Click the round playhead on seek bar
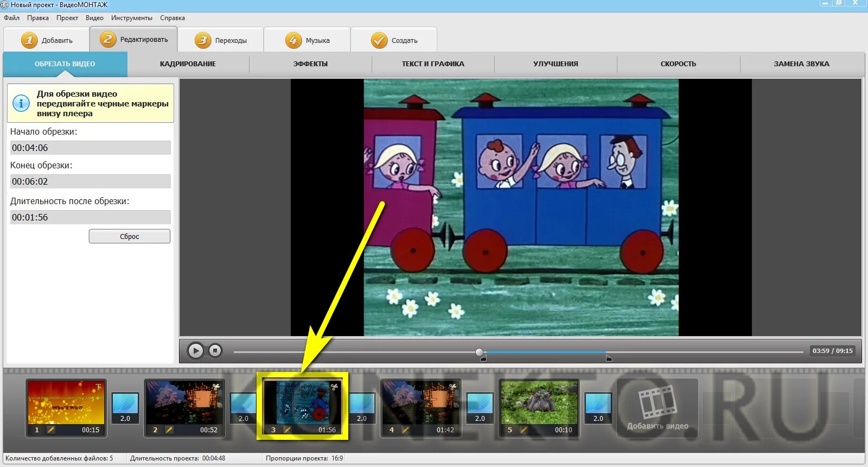The height and width of the screenshot is (467, 868). (479, 352)
